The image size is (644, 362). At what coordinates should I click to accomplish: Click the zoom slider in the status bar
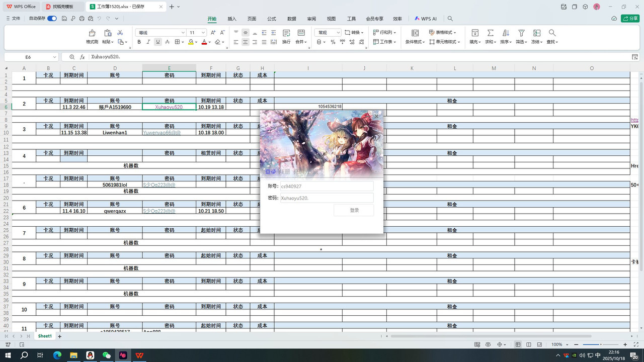[x=600, y=344]
